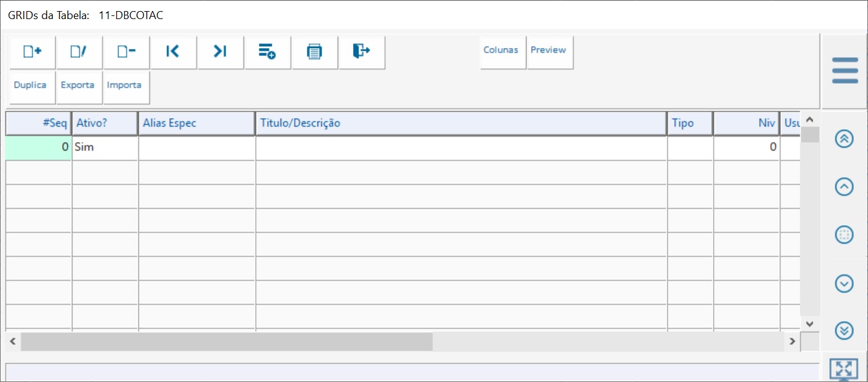The height and width of the screenshot is (382, 868).
Task: Click the Exporta button
Action: 78,86
